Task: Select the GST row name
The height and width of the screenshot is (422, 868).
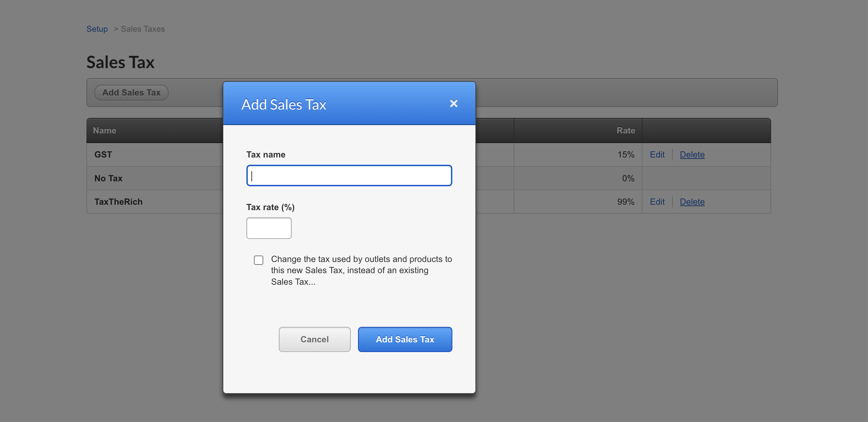Action: tap(103, 155)
